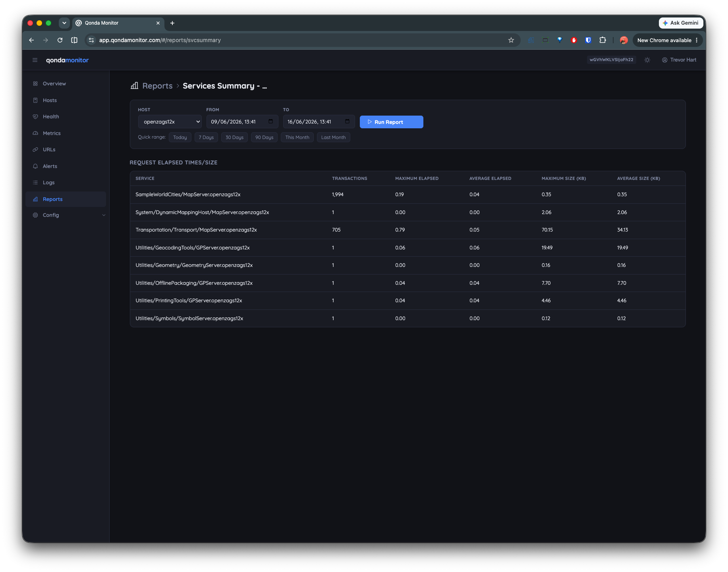Open Chrome extensions puzzle icon
Image resolution: width=728 pixels, height=572 pixels.
[603, 40]
